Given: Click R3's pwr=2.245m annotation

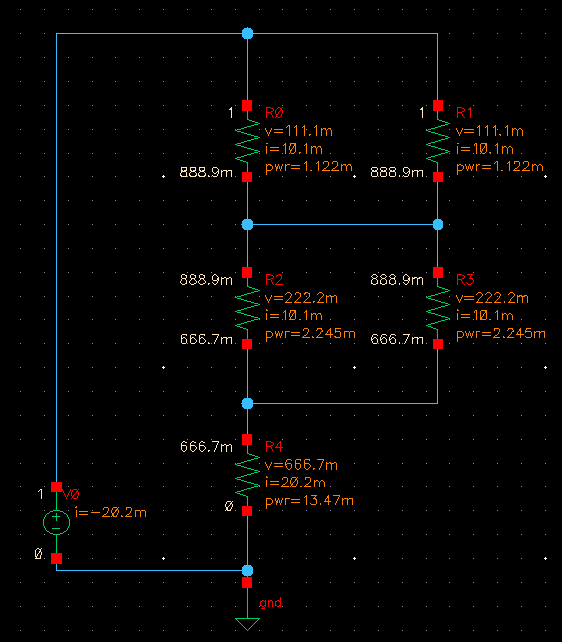Looking at the screenshot, I should (x=501, y=334).
